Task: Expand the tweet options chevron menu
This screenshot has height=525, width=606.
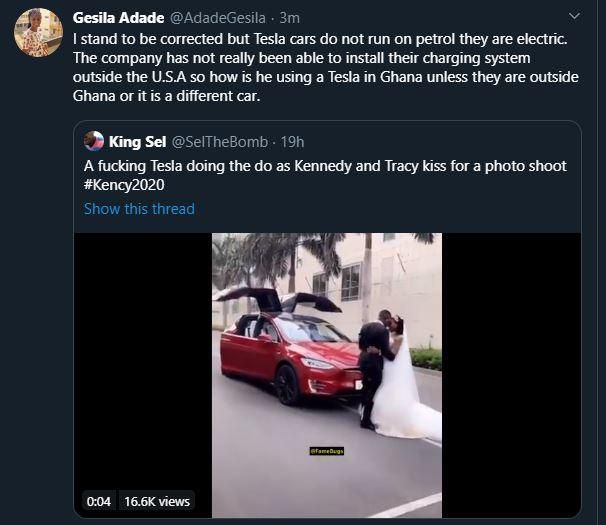Action: pos(573,17)
